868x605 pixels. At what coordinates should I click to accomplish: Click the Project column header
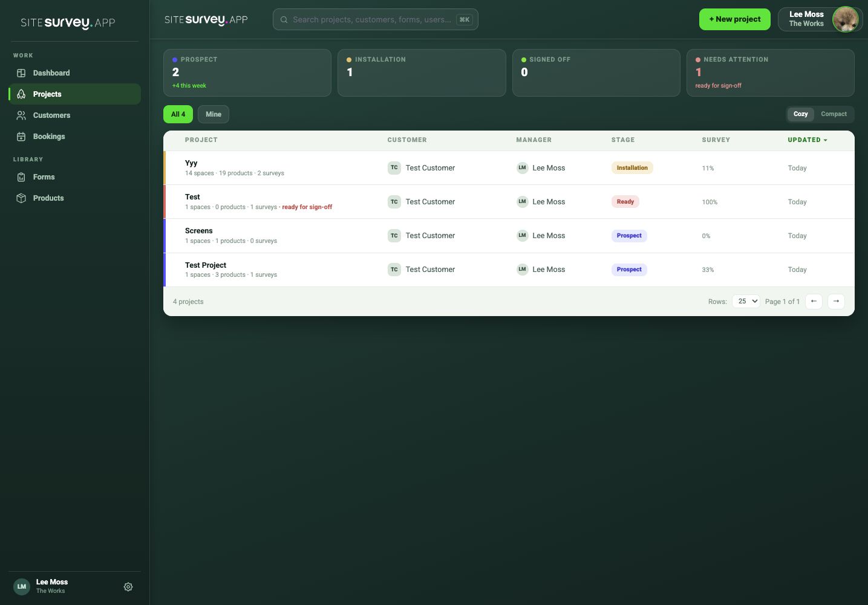tap(201, 140)
